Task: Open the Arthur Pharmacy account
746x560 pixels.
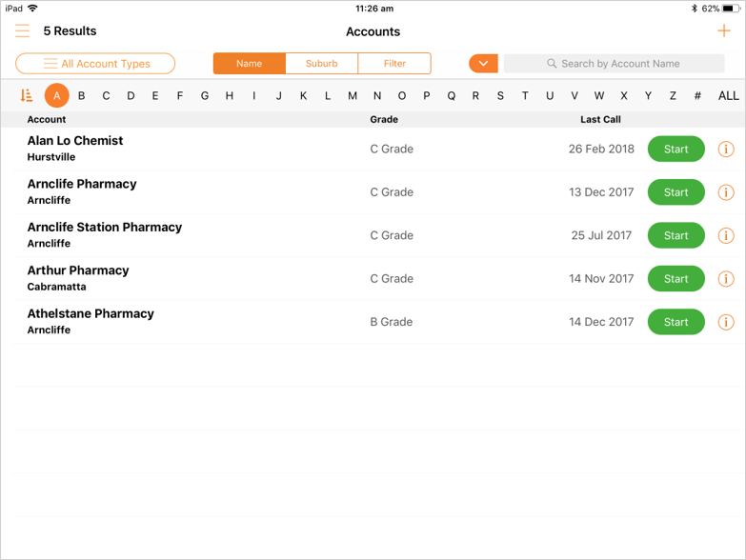Action: (x=78, y=270)
